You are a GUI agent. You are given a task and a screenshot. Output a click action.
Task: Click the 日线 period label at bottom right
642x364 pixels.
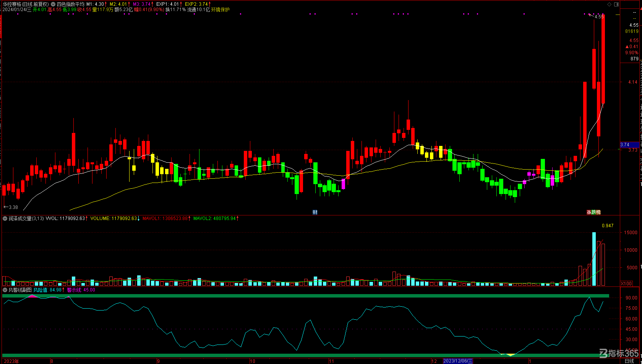629,361
